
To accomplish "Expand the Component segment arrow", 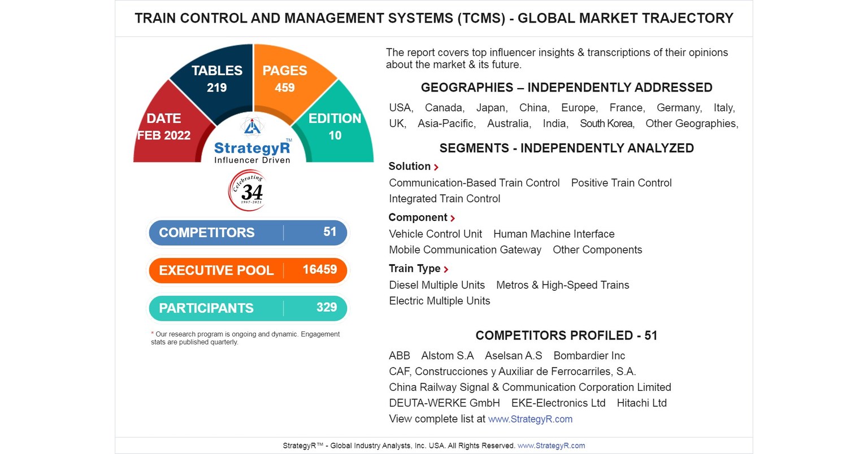I will point(453,218).
